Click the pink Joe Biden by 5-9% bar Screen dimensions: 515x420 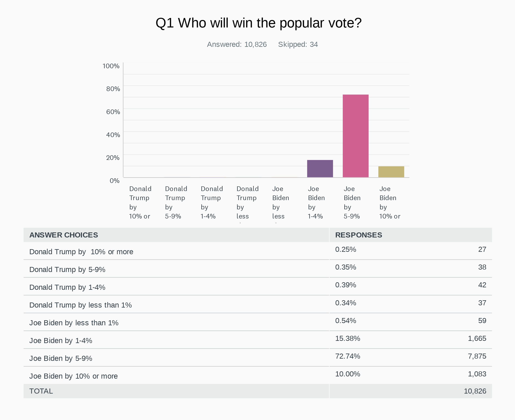355,136
